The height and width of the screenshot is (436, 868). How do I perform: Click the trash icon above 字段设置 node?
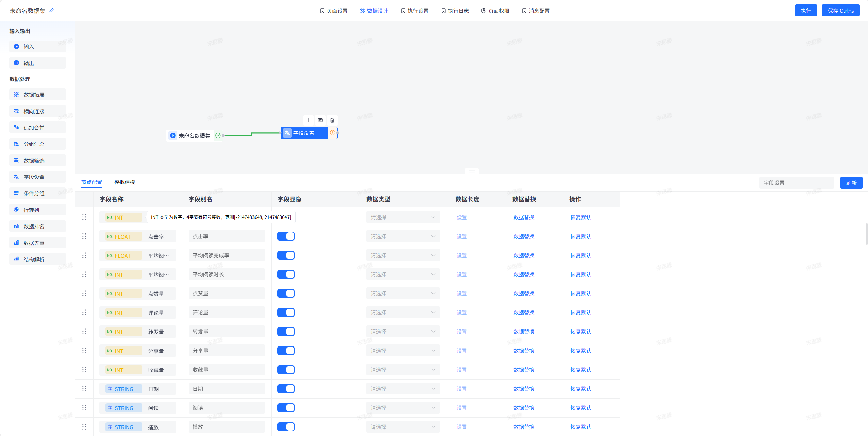pos(332,120)
